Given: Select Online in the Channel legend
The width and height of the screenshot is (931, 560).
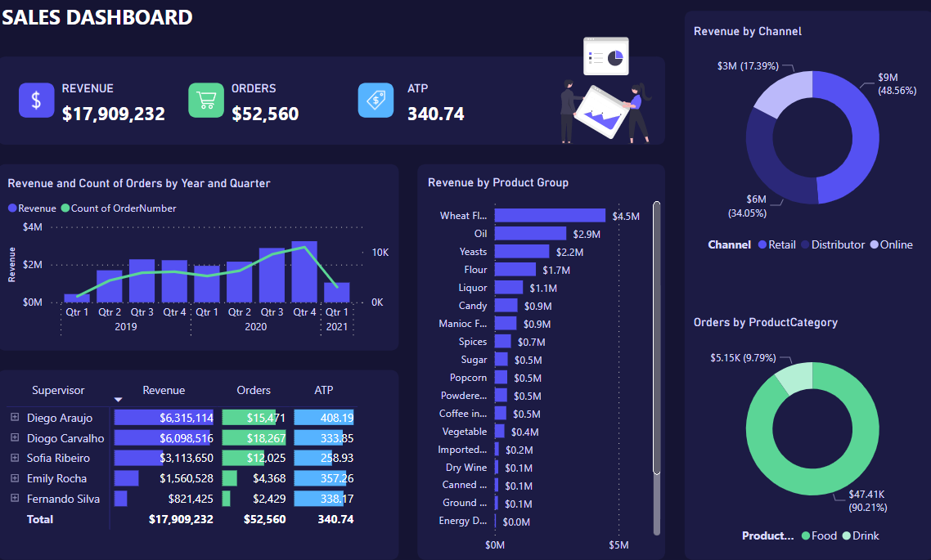Looking at the screenshot, I should pyautogui.click(x=895, y=244).
